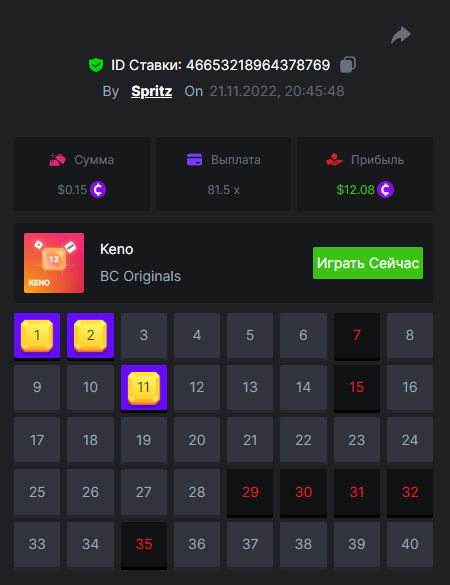450x585 pixels.
Task: Click the red number 32 tile
Action: [410, 492]
